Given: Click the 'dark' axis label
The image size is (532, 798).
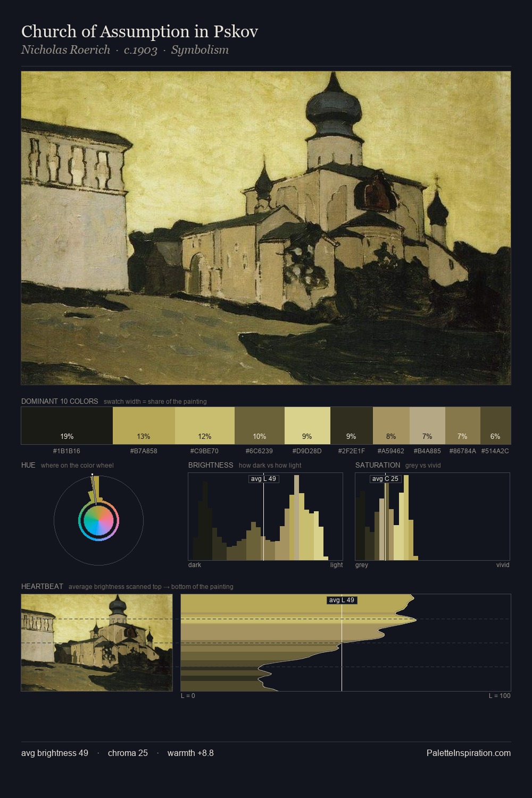Looking at the screenshot, I should (x=195, y=565).
